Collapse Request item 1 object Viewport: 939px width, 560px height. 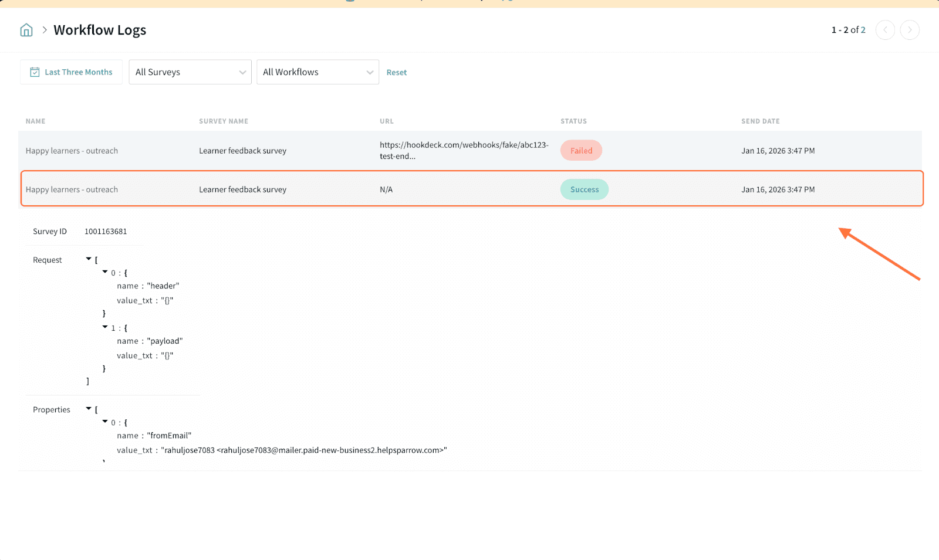(x=105, y=327)
